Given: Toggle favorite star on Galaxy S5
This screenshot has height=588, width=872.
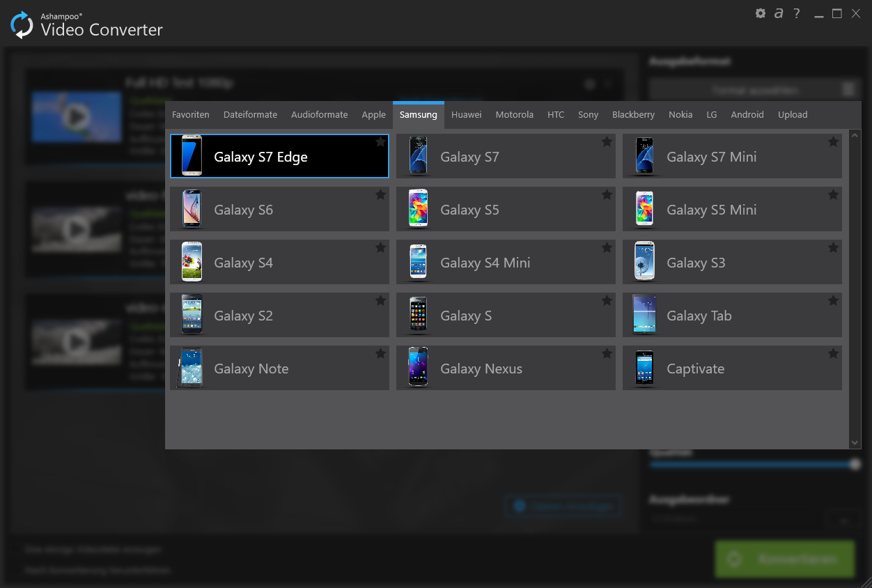Looking at the screenshot, I should [607, 195].
